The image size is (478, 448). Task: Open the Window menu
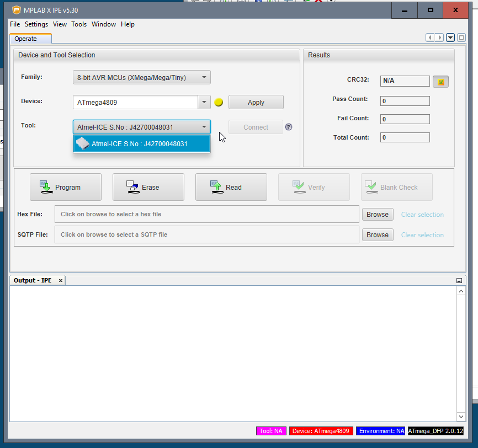(104, 24)
